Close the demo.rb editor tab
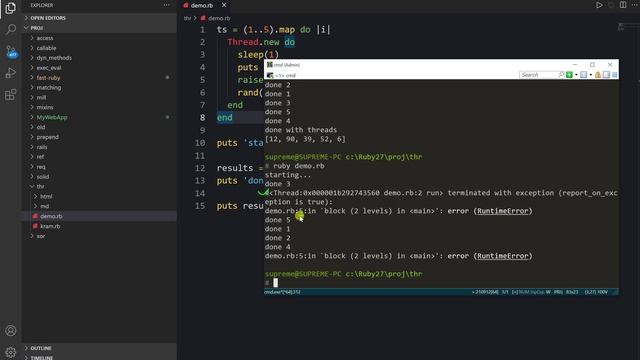The height and width of the screenshot is (360, 640). (224, 5)
